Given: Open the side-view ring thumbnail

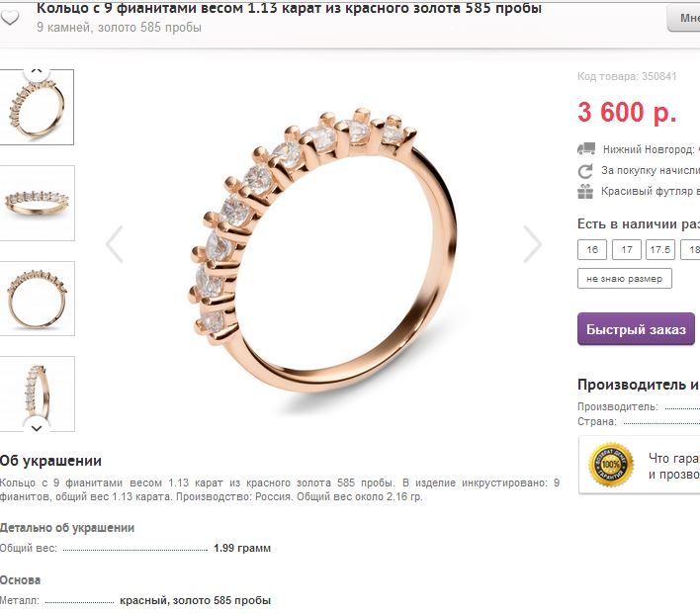Looking at the screenshot, I should [x=37, y=203].
